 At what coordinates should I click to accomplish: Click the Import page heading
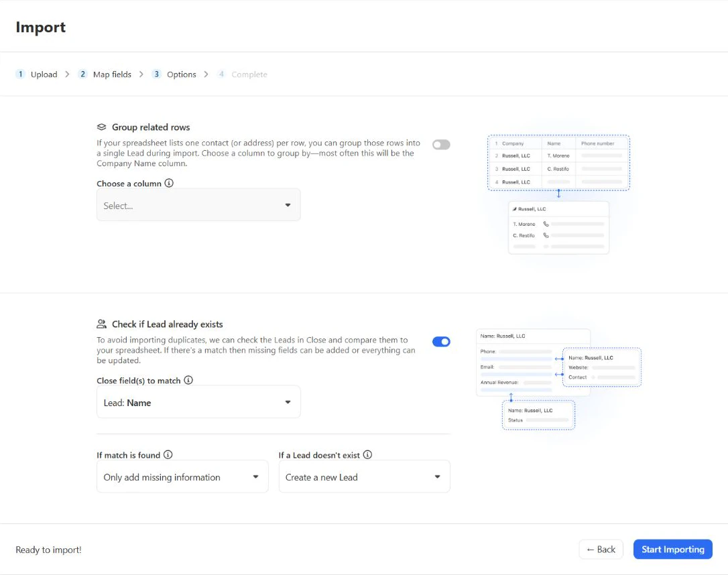click(41, 27)
